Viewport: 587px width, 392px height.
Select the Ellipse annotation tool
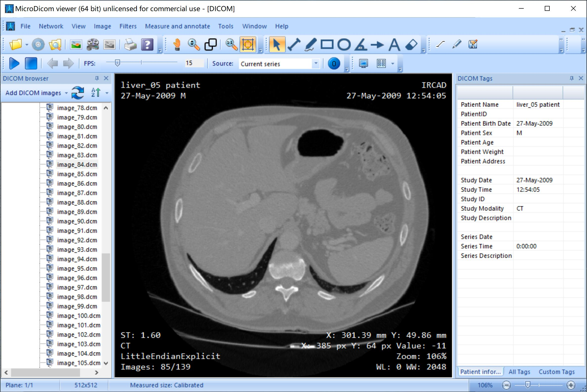[x=344, y=45]
